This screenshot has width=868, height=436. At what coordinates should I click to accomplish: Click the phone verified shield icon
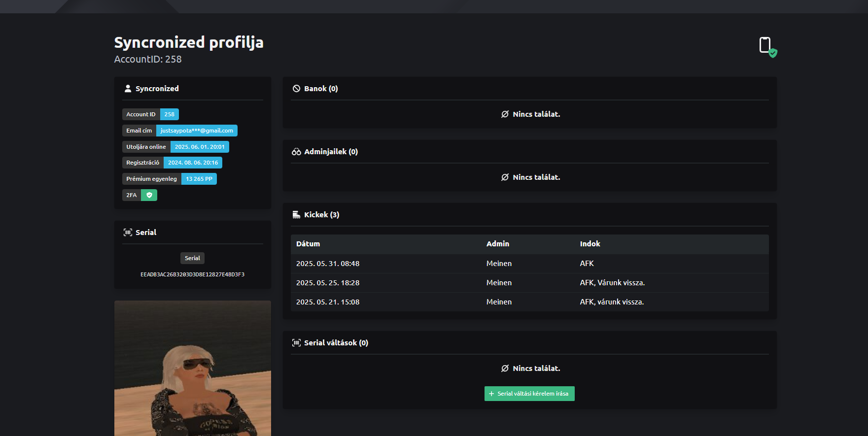pyautogui.click(x=767, y=47)
